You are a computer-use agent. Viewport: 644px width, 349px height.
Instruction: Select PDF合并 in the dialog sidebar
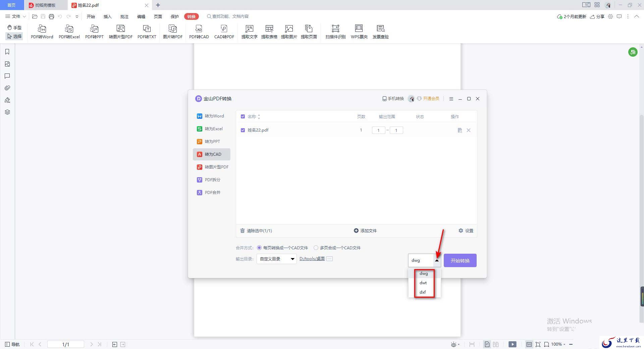pyautogui.click(x=212, y=193)
